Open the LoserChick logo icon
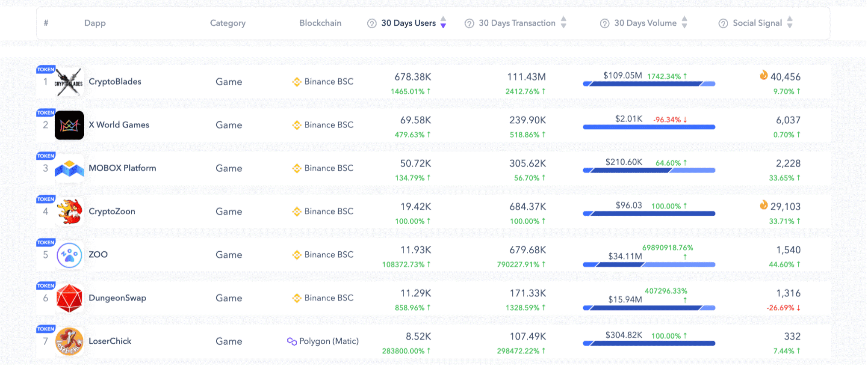The height and width of the screenshot is (369, 868). click(69, 342)
